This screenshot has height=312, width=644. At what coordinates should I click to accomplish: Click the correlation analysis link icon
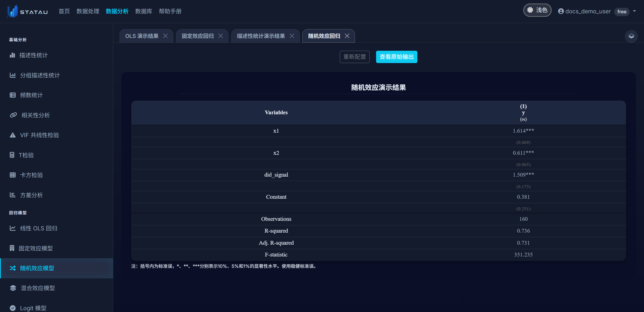pyautogui.click(x=13, y=115)
